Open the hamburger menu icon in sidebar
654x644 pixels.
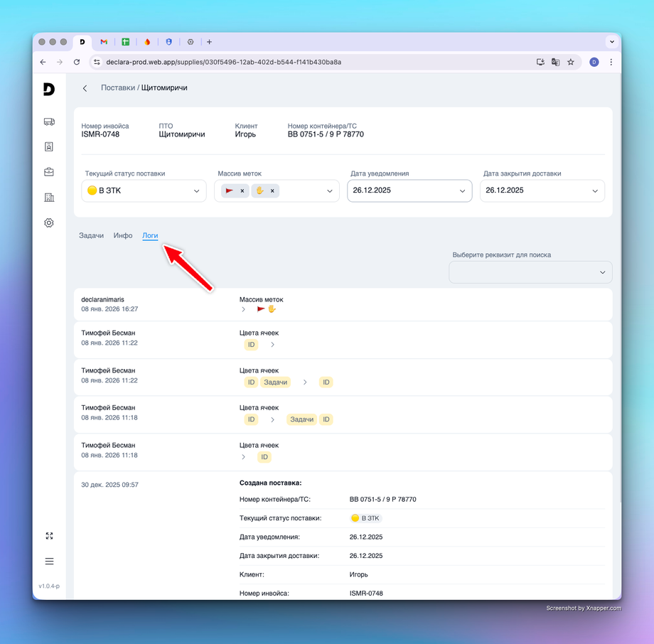[49, 562]
